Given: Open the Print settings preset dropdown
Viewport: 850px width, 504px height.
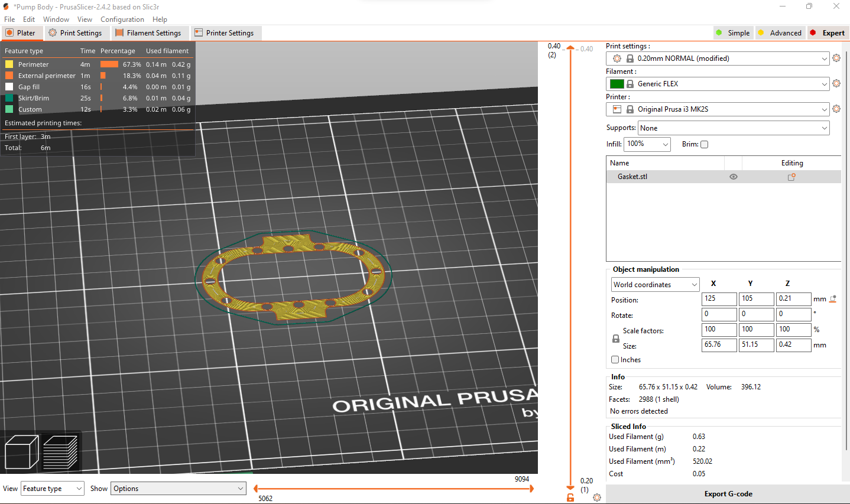Looking at the screenshot, I should click(718, 58).
